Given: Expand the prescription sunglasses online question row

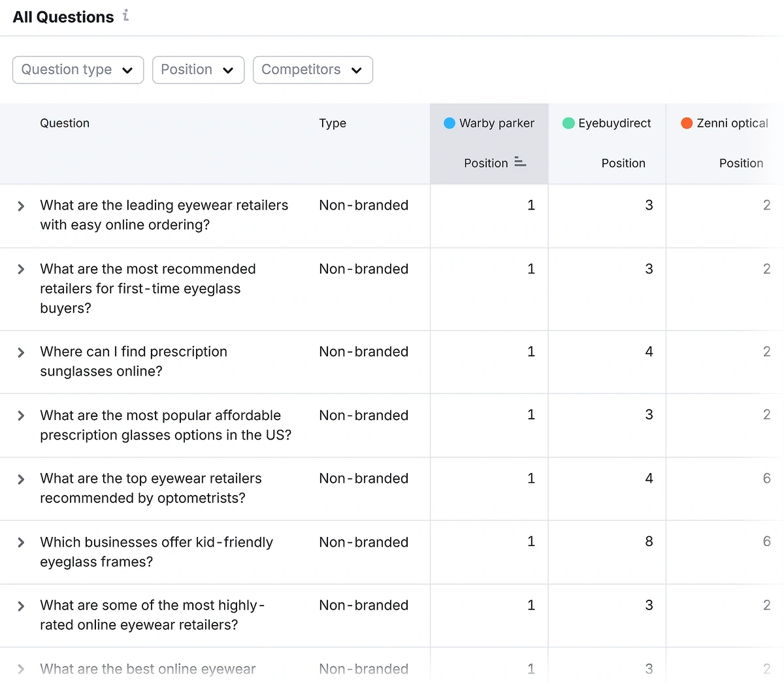Looking at the screenshot, I should pyautogui.click(x=21, y=353).
